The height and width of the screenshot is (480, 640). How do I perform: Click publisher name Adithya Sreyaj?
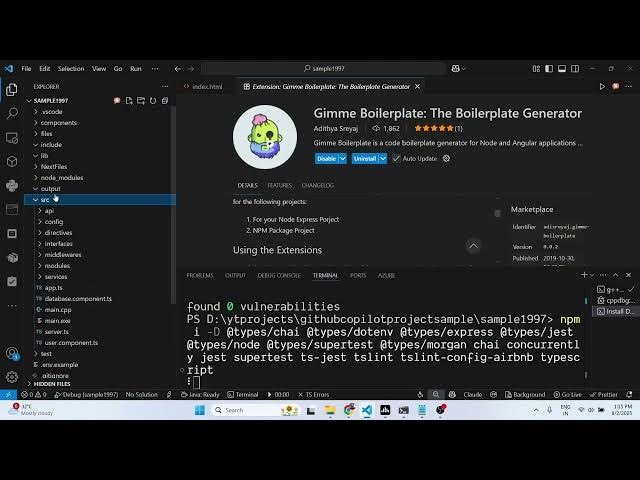tap(336, 129)
